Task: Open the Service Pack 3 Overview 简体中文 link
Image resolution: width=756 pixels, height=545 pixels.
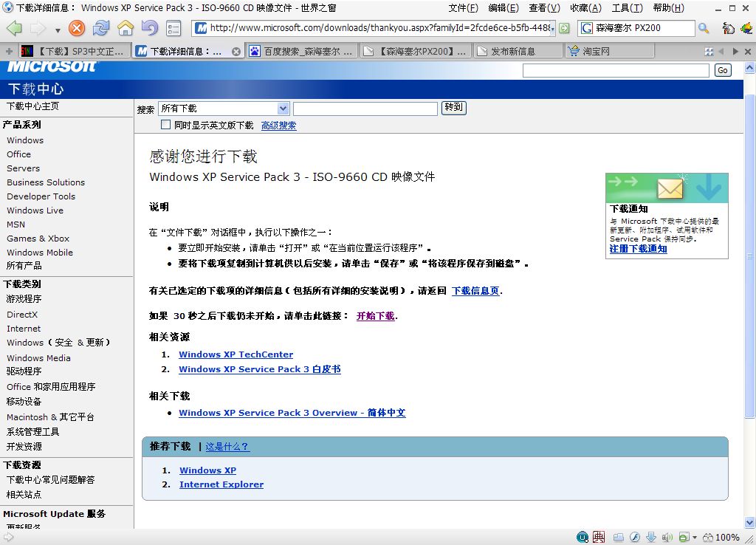Action: pos(292,413)
